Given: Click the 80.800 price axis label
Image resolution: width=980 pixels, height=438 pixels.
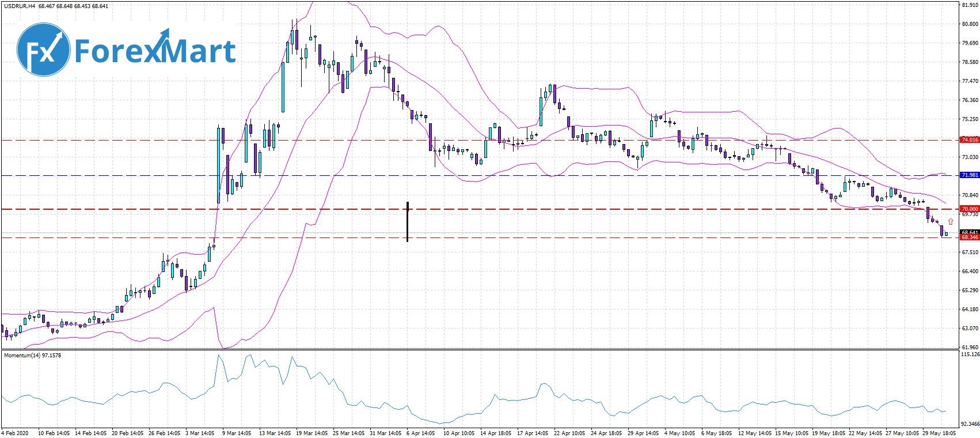Looking at the screenshot, I should coord(970,24).
